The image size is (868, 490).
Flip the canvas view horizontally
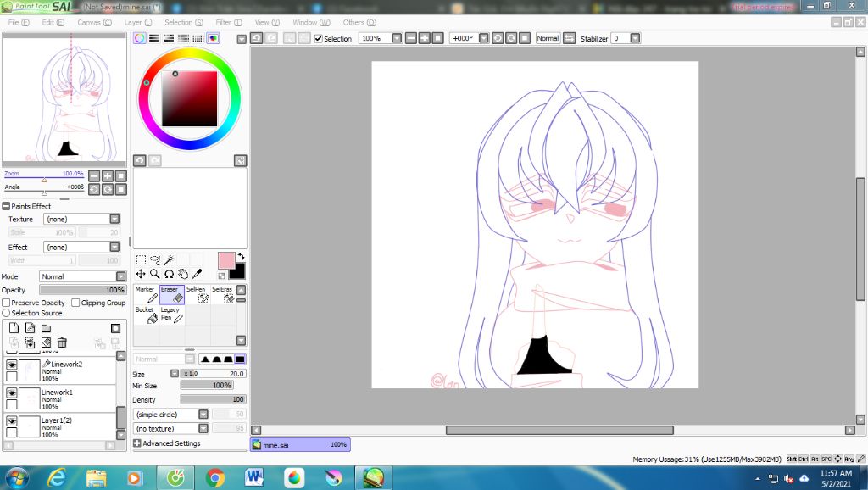(569, 38)
